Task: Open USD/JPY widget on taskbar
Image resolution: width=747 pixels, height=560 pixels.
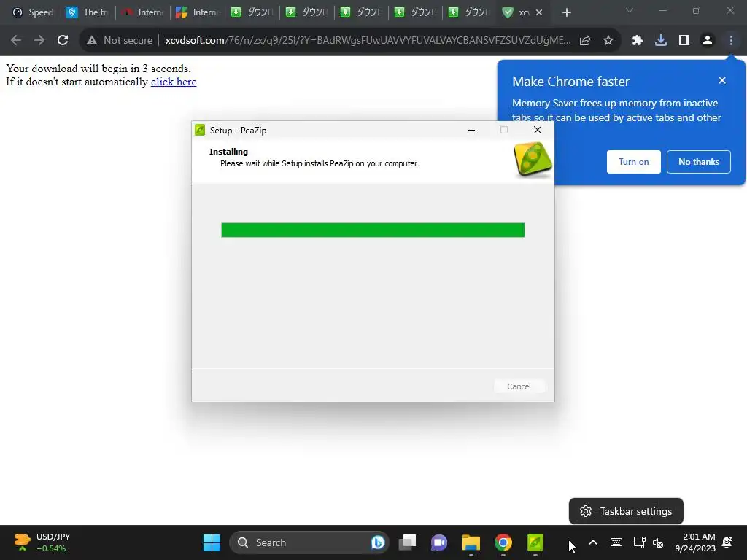Action: [42, 542]
